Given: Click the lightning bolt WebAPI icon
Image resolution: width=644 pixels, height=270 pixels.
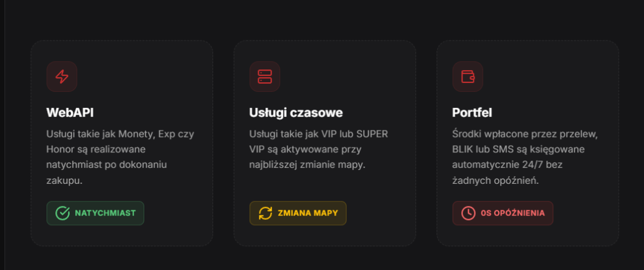Looking at the screenshot, I should click(x=62, y=76).
